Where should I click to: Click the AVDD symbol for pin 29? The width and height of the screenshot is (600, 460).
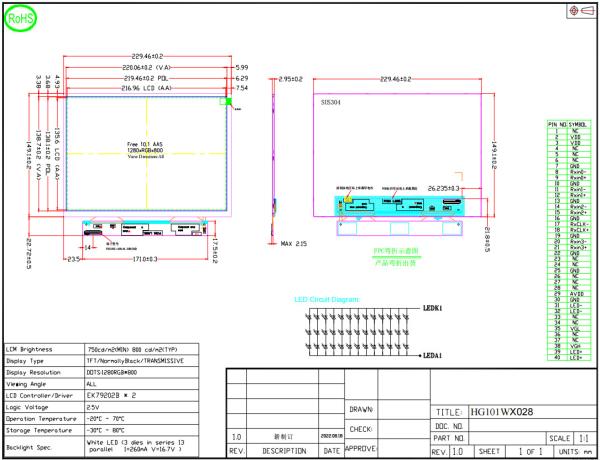click(x=577, y=294)
